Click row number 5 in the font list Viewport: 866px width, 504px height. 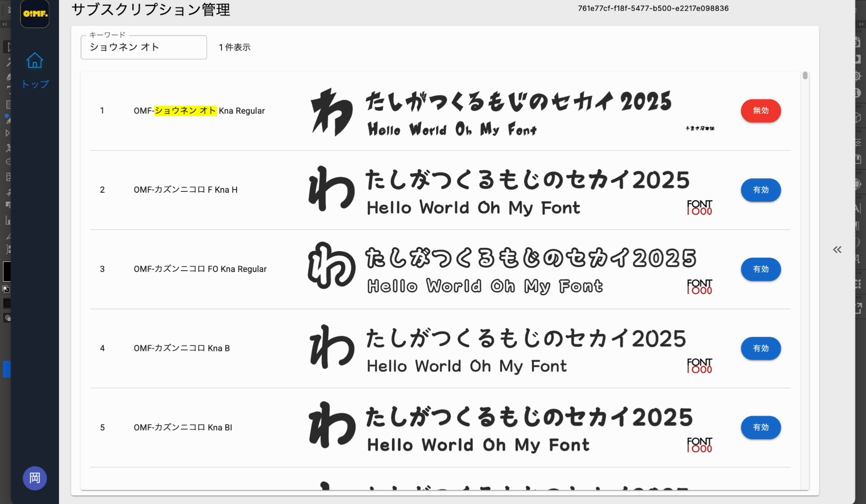(102, 427)
